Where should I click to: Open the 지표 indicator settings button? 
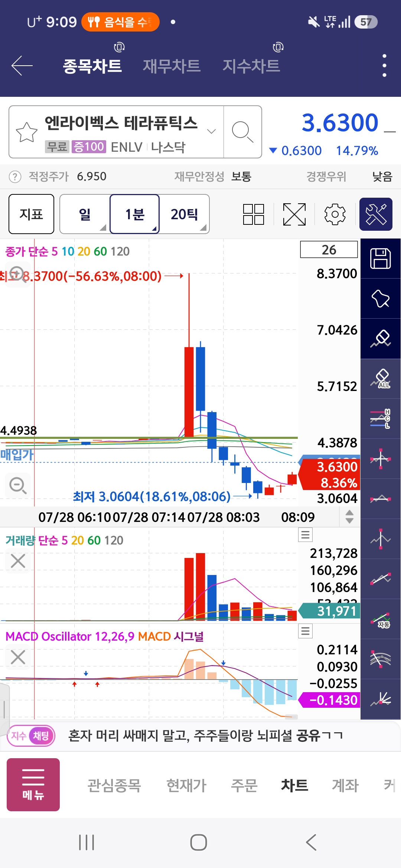tap(31, 214)
